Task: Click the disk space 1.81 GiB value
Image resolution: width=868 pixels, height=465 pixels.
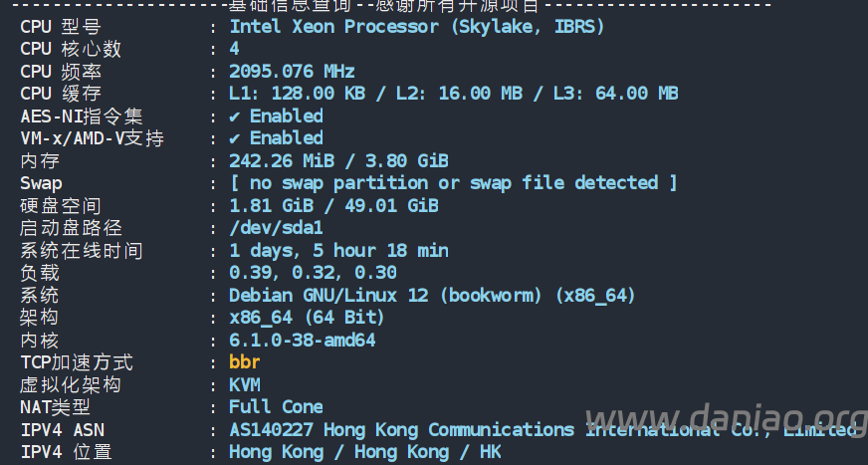Action: pos(271,206)
